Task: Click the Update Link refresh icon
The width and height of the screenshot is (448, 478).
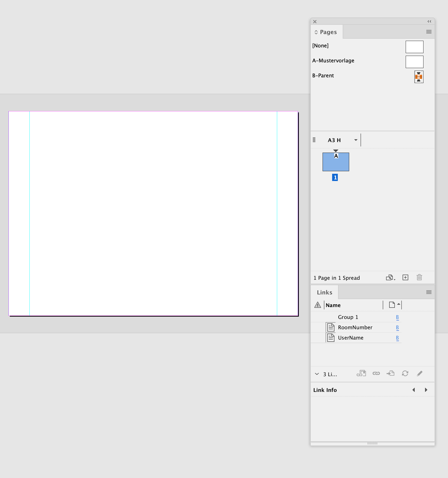Action: (405, 373)
